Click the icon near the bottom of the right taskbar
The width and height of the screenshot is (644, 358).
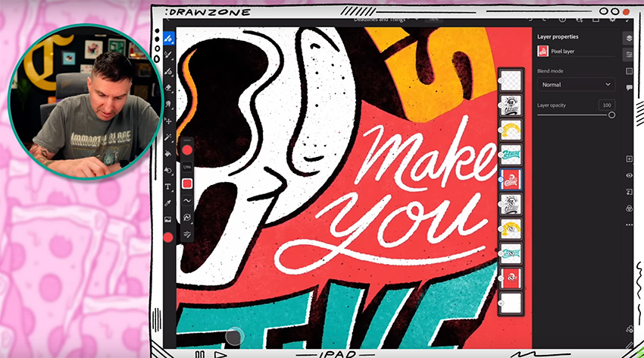(629, 329)
